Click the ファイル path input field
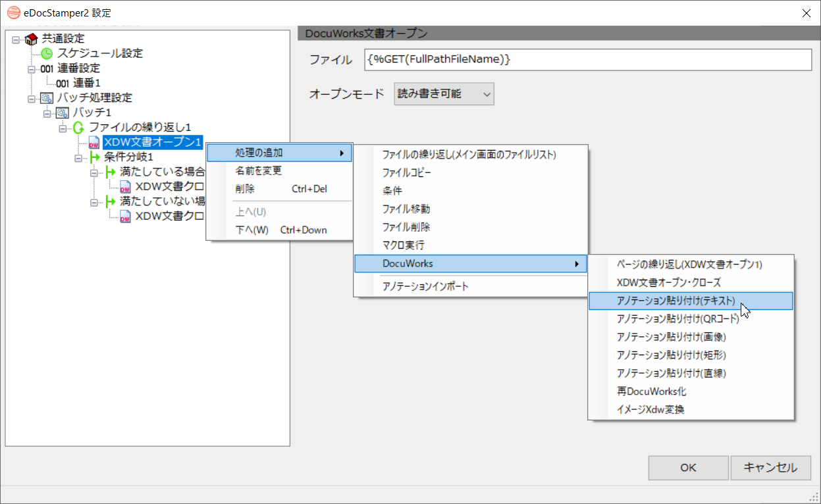Viewport: 821px width, 504px height. tap(587, 59)
